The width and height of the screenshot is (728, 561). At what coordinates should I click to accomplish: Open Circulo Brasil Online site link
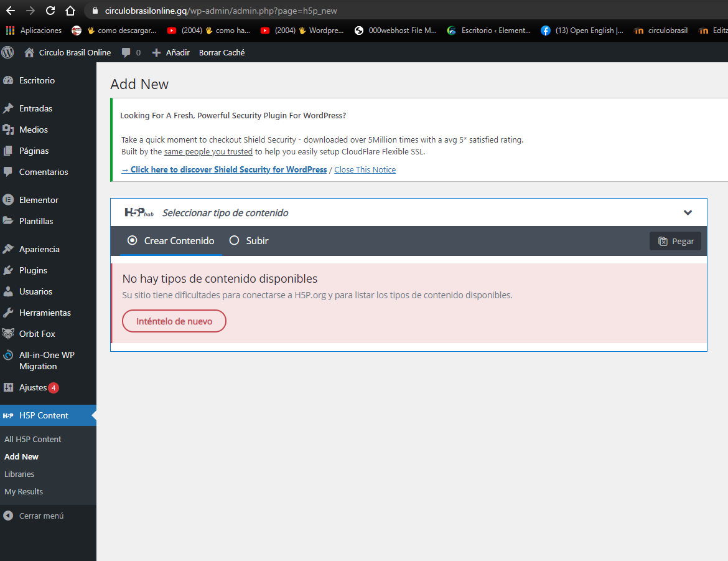coord(75,52)
